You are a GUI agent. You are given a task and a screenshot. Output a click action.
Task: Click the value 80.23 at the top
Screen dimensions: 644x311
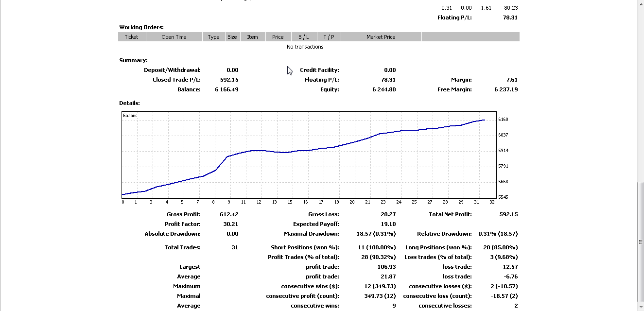[x=511, y=8]
